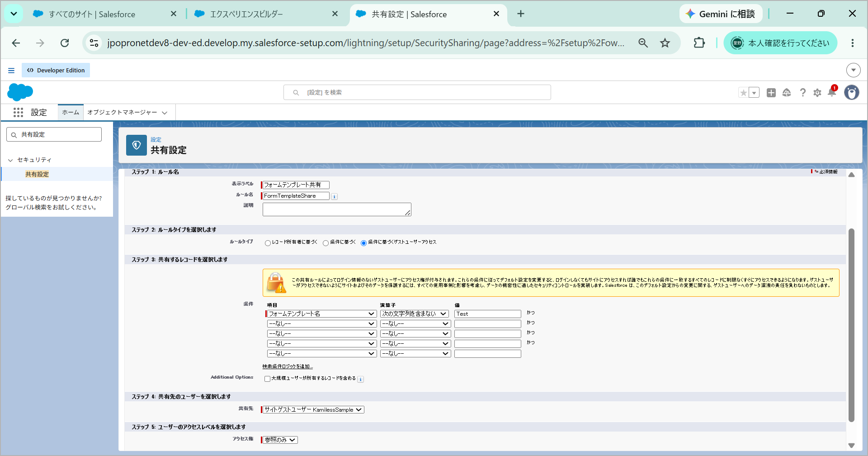Click the add filter logic link

[288, 366]
